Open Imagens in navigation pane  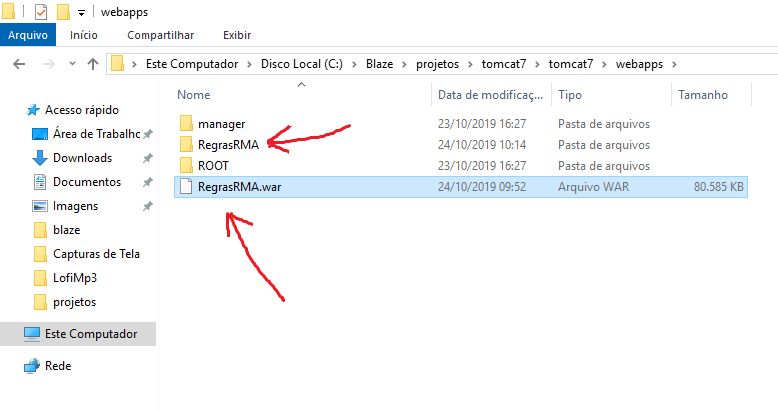pyautogui.click(x=75, y=206)
